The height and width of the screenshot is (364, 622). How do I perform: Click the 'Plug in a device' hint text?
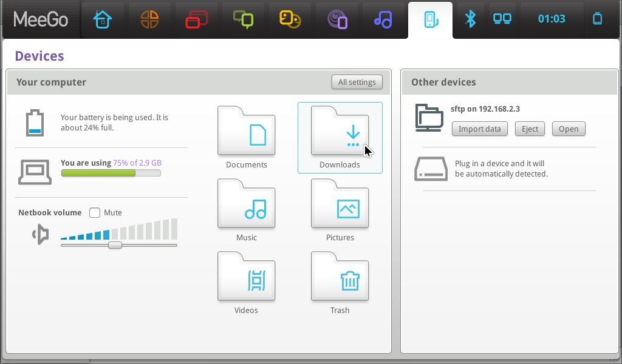[x=501, y=169]
